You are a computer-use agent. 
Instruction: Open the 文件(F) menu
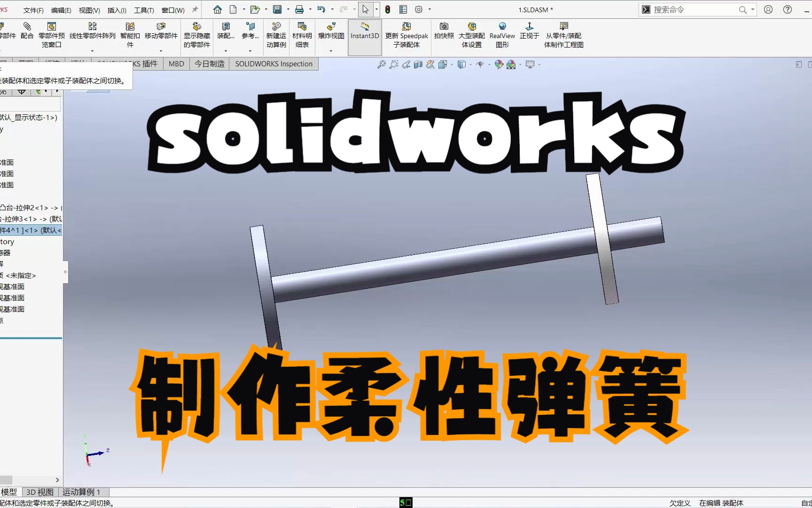(33, 10)
